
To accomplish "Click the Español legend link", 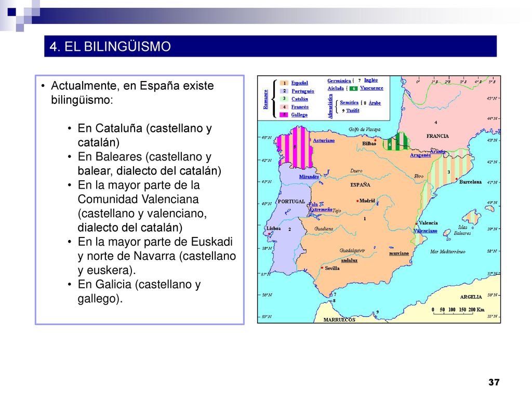I will (299, 83).
